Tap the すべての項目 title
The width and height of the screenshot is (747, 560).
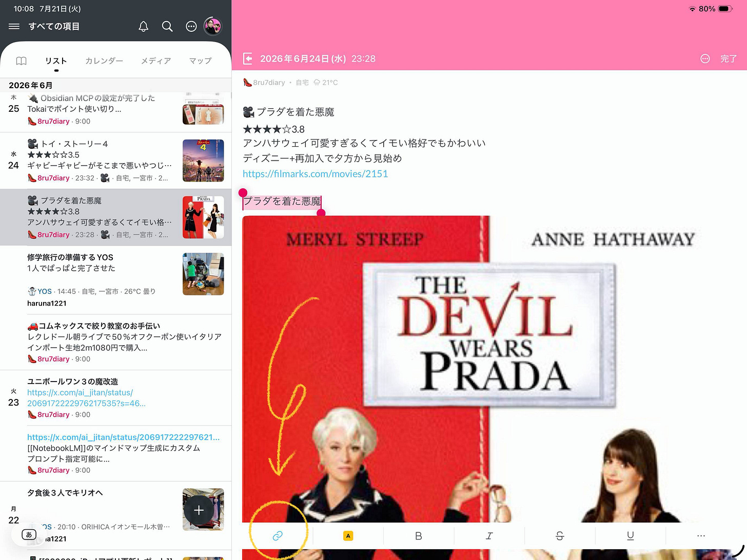point(54,26)
